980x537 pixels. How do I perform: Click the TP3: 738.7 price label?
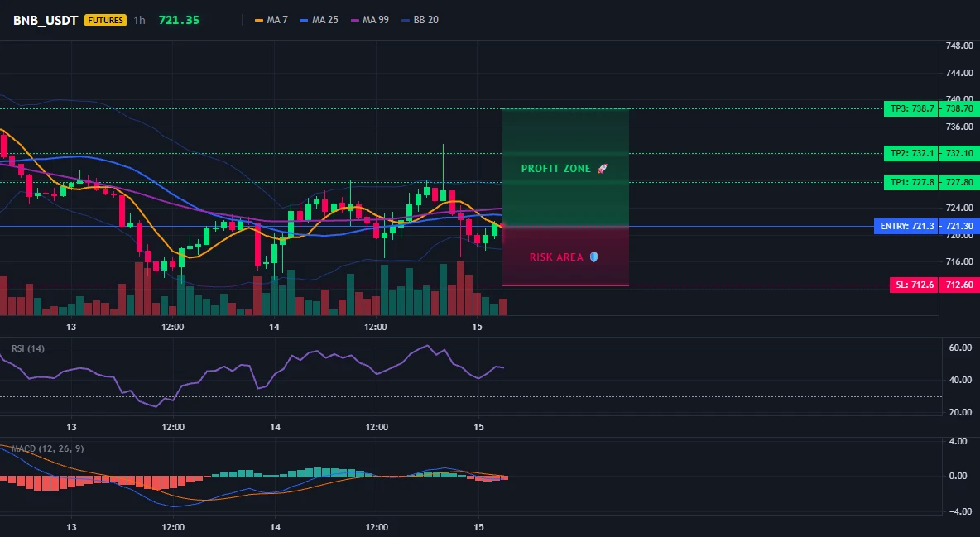(910, 108)
